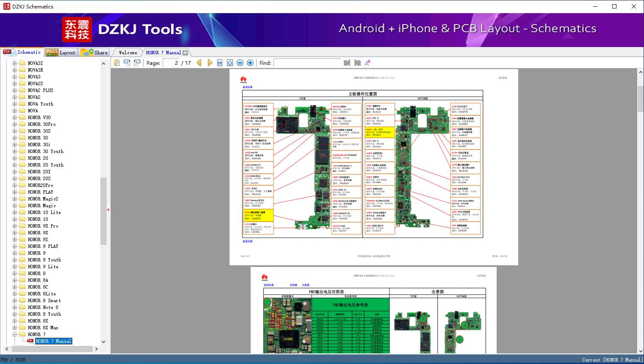Expand the HONOR 9 PLAY node
This screenshot has width=644, height=364.
click(x=15, y=246)
